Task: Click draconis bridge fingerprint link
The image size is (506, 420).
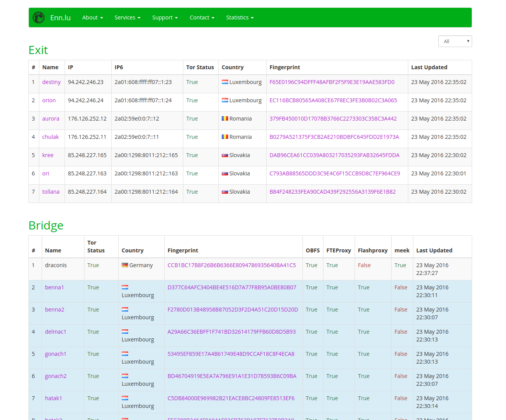Action: coord(232,265)
